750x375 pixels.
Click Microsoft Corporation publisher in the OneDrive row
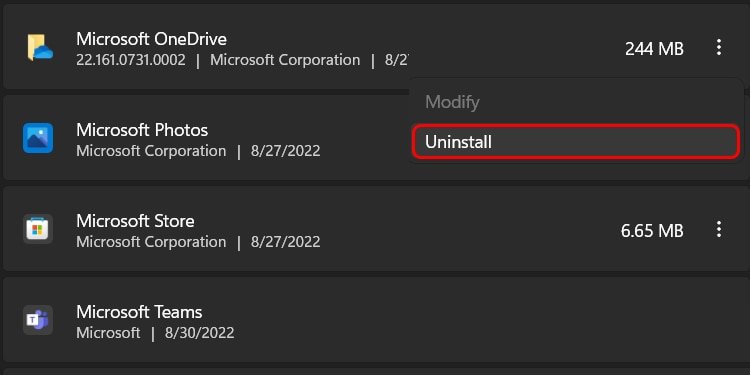(285, 60)
